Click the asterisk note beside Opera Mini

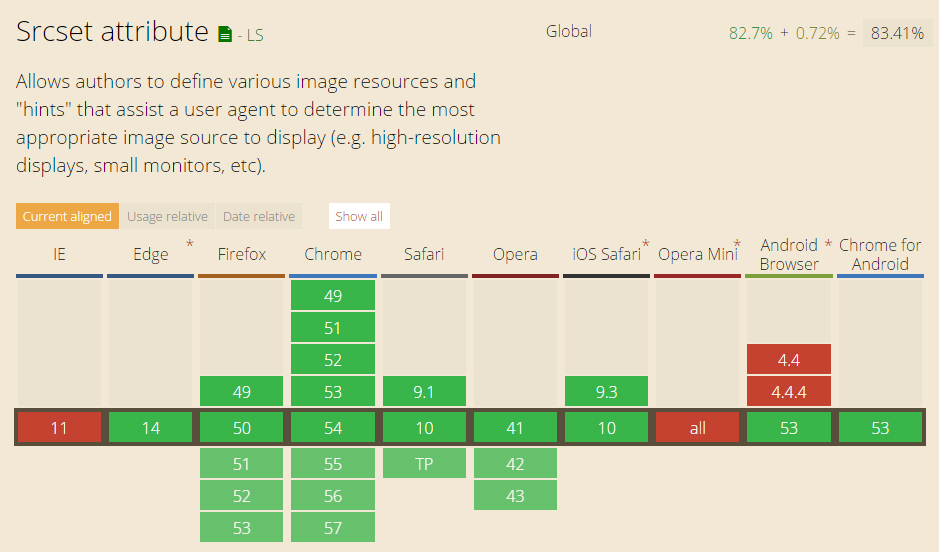pos(737,244)
